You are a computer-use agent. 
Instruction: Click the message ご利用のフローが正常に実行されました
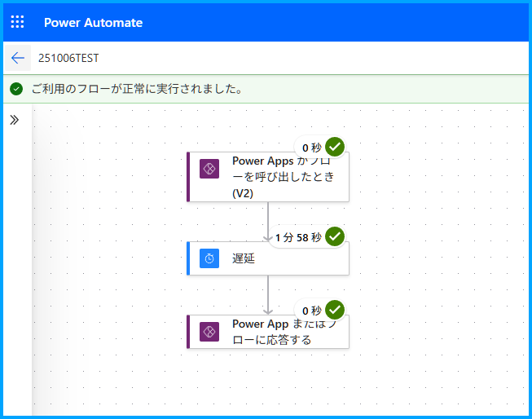137,89
